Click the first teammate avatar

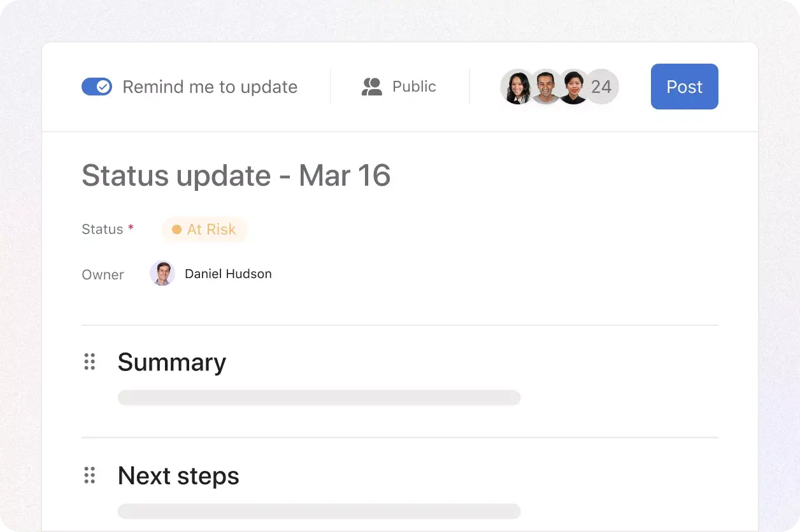click(x=517, y=87)
